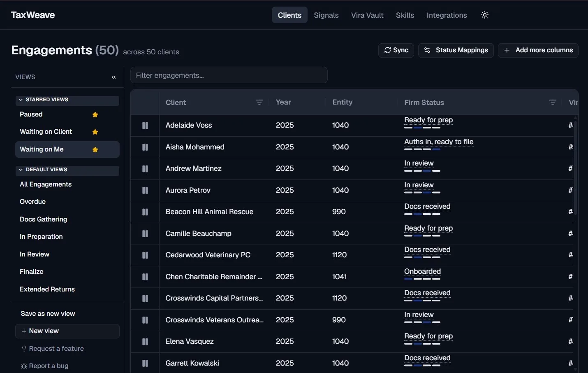The height and width of the screenshot is (373, 588).
Task: Click the New view button
Action: [67, 331]
